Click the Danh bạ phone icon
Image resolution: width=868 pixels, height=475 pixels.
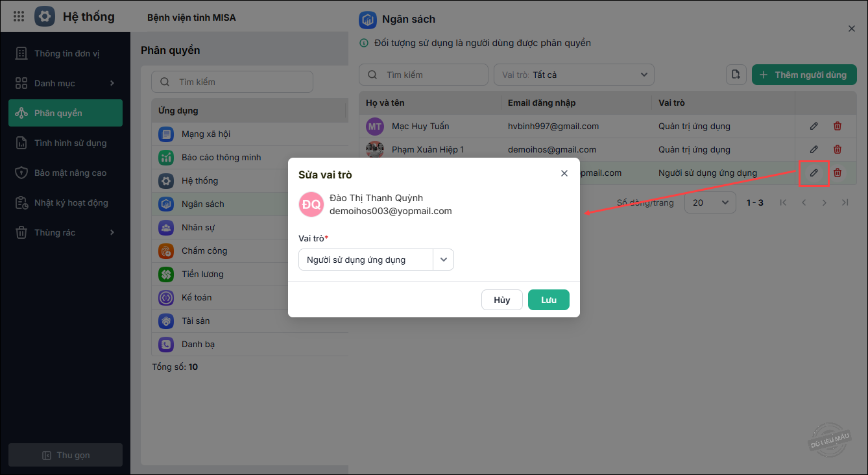tap(166, 344)
